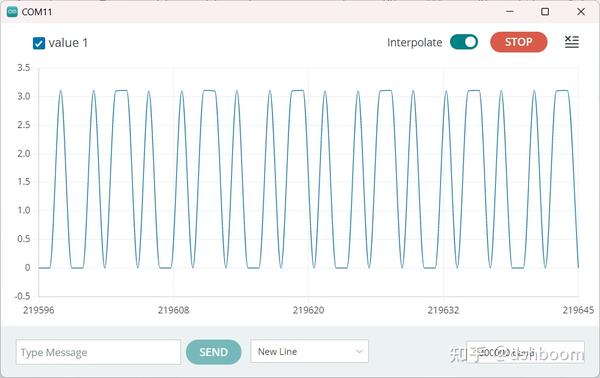The width and height of the screenshot is (600, 378).
Task: Click the chevron arrow of the New Line dropdown
Action: 359,352
